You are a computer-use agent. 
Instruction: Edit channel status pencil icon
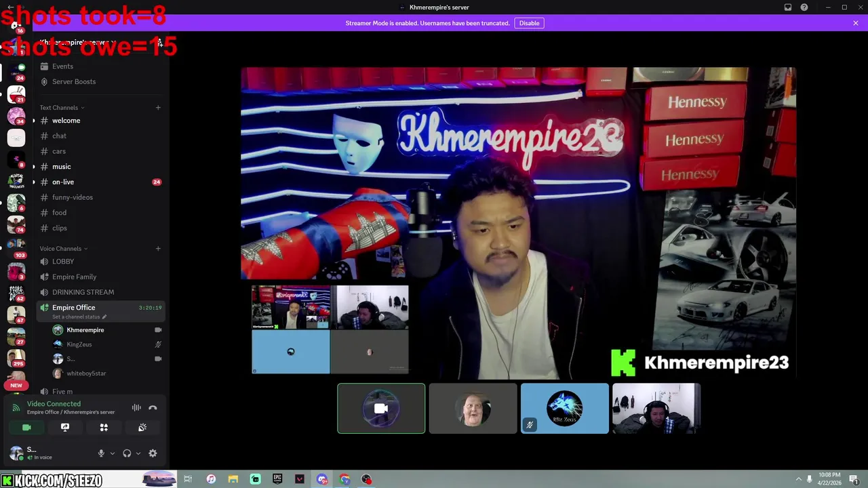tap(104, 317)
